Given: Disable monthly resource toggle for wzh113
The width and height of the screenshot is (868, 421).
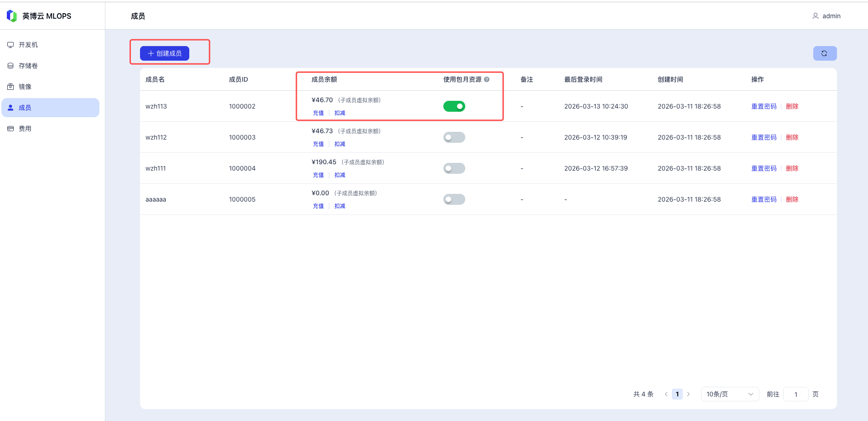Looking at the screenshot, I should pyautogui.click(x=454, y=106).
